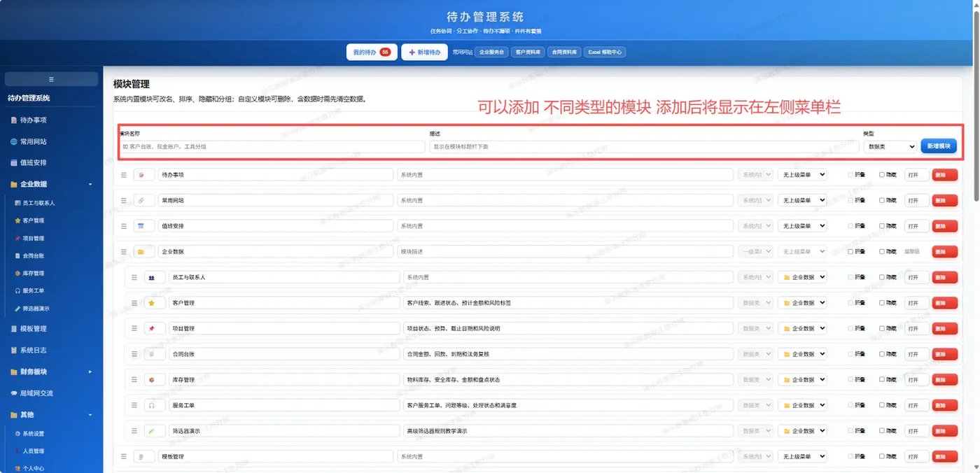Image resolution: width=980 pixels, height=473 pixels.
Task: Tick 隐藏 checkbox for 常用网站 row
Action: tap(882, 200)
